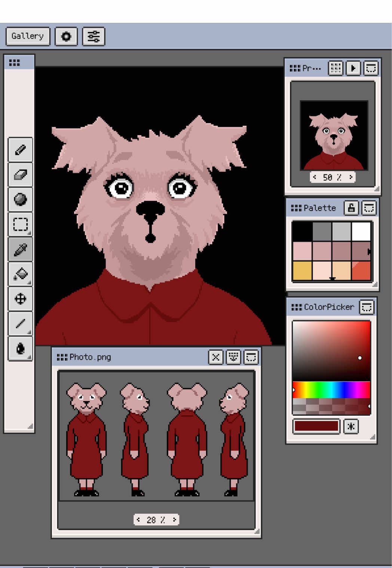Open the adjustment sliders settings button
392x568 pixels.
pyautogui.click(x=94, y=36)
